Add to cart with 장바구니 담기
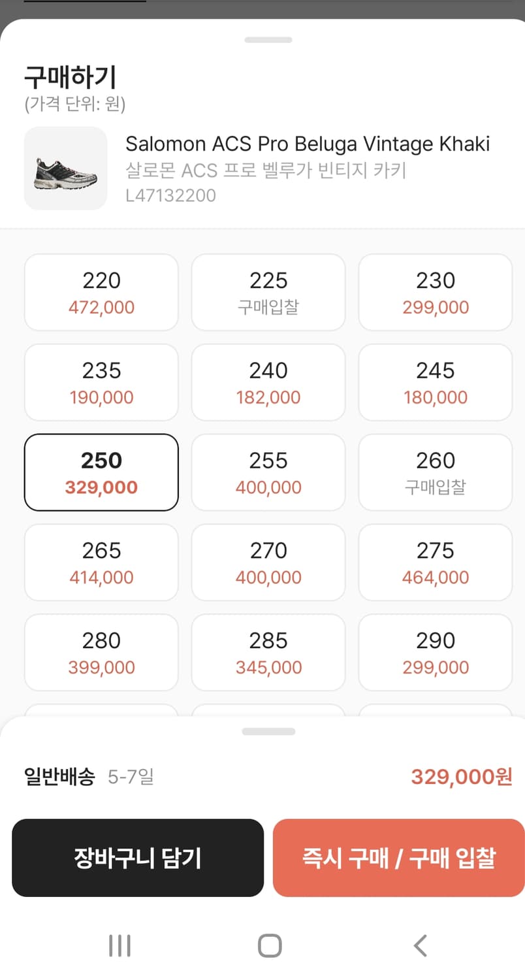The height and width of the screenshot is (980, 525). tap(138, 858)
